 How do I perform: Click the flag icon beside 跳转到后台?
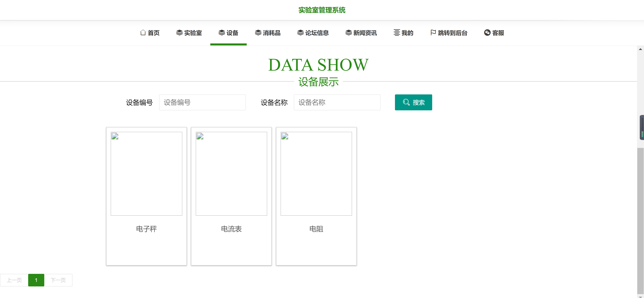[x=433, y=33]
